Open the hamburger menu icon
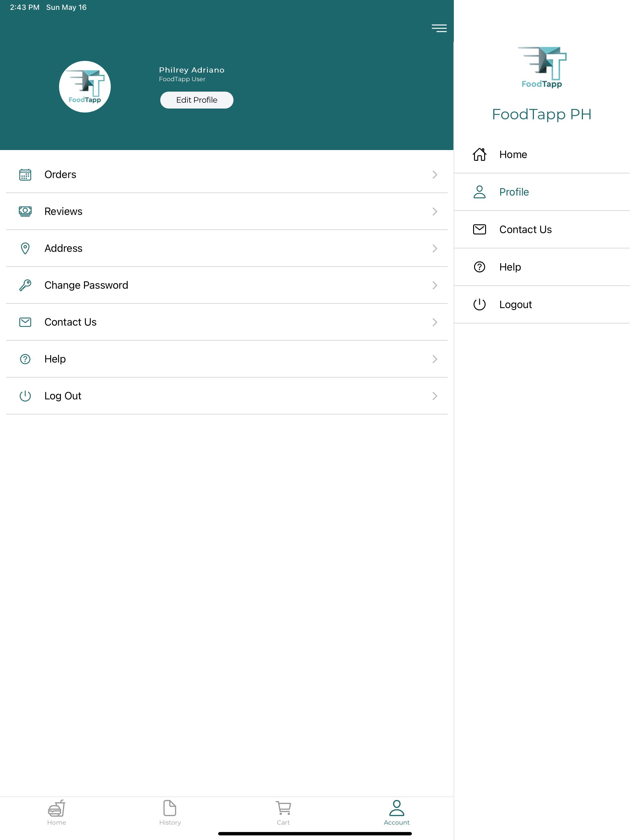Viewport: 630px width, 840px height. [x=439, y=28]
